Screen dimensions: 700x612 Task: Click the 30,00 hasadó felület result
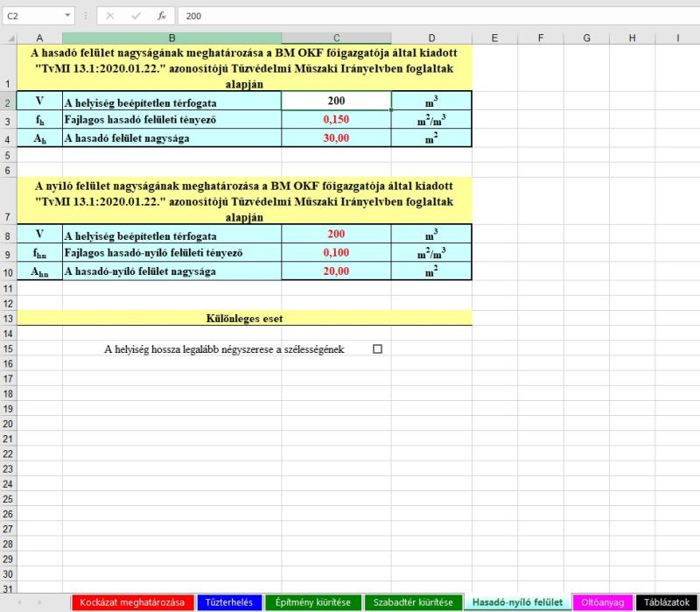pyautogui.click(x=336, y=138)
